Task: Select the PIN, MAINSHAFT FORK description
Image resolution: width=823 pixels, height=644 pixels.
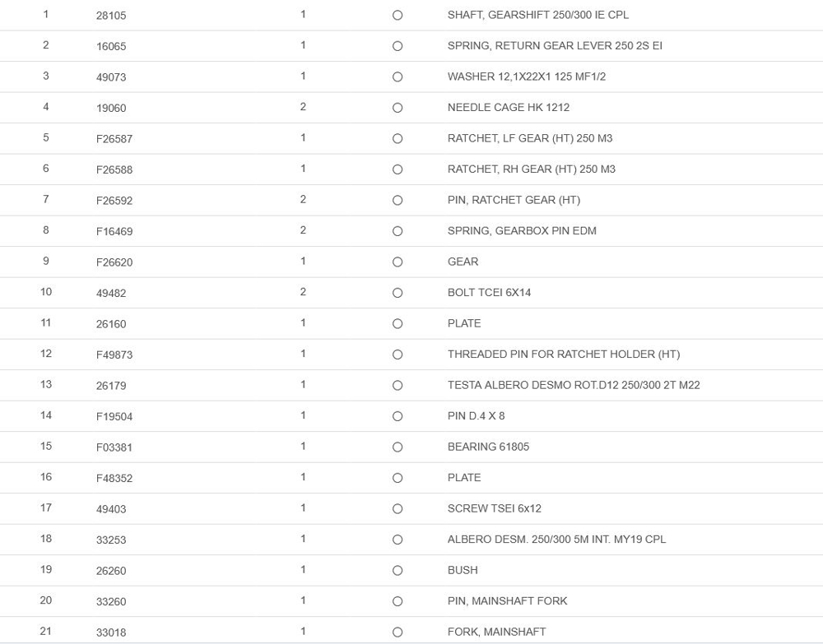Action: click(507, 601)
